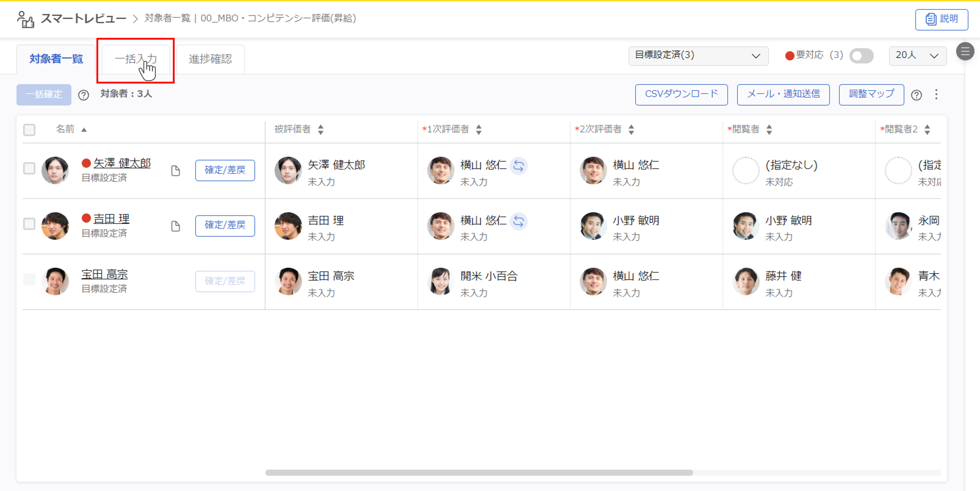This screenshot has width=980, height=491.
Task: Click the CSVダウンロード button
Action: pyautogui.click(x=681, y=94)
